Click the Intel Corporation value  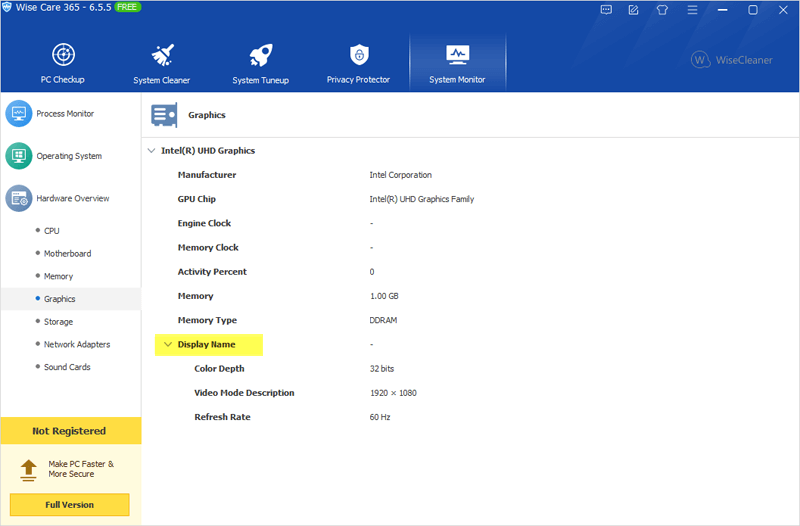(401, 174)
